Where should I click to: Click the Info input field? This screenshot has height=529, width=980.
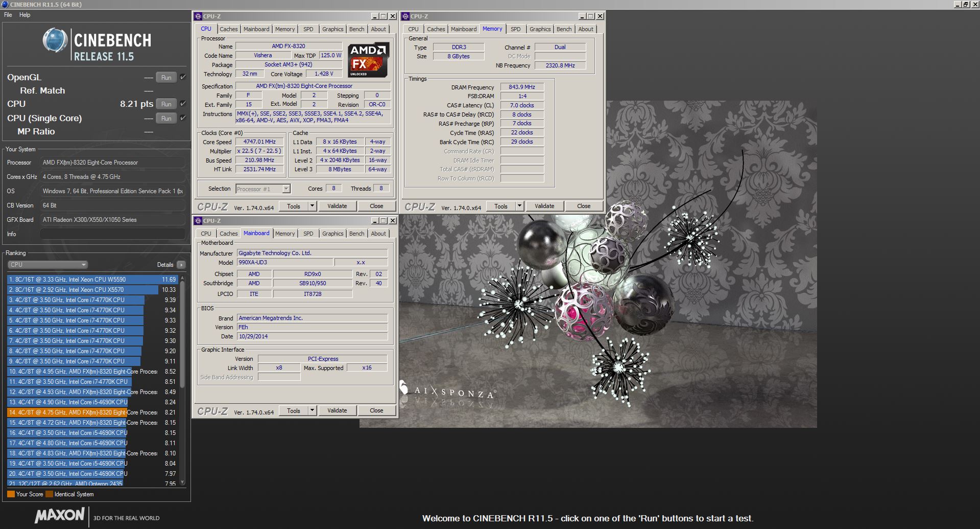[112, 234]
